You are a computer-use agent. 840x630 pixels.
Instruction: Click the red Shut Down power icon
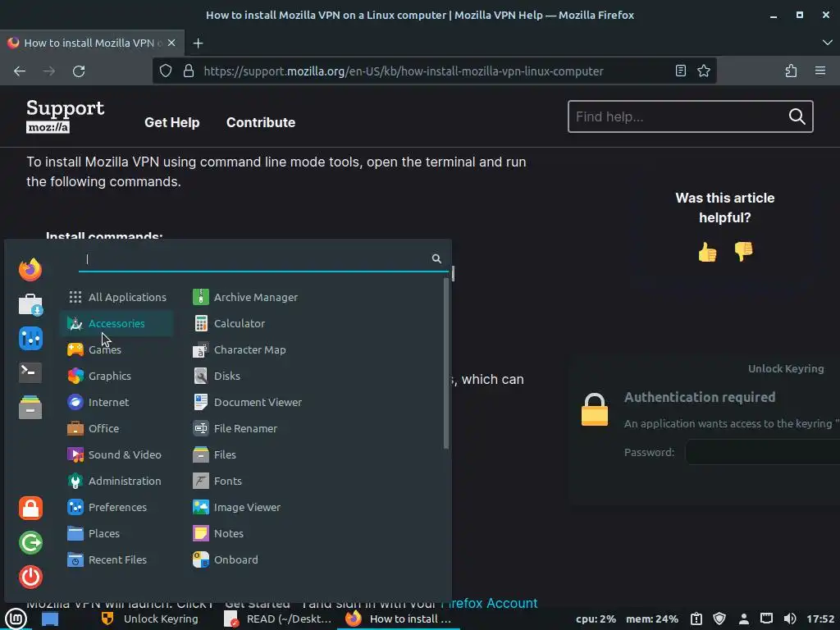tap(30, 577)
